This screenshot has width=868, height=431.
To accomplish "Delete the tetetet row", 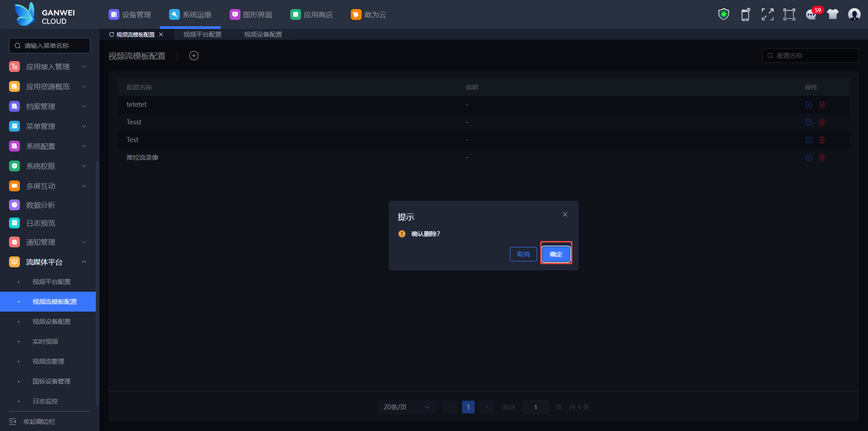I will (822, 104).
